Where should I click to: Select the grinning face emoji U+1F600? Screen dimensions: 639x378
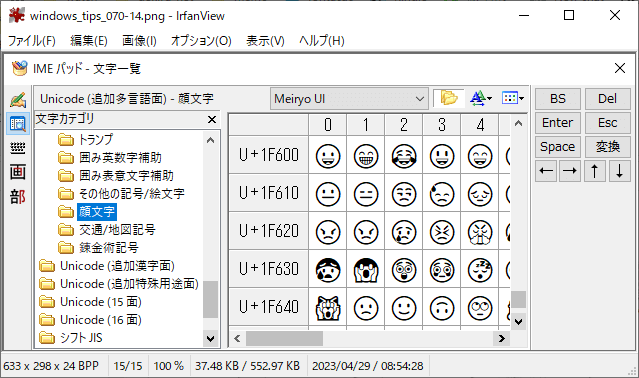(x=328, y=156)
